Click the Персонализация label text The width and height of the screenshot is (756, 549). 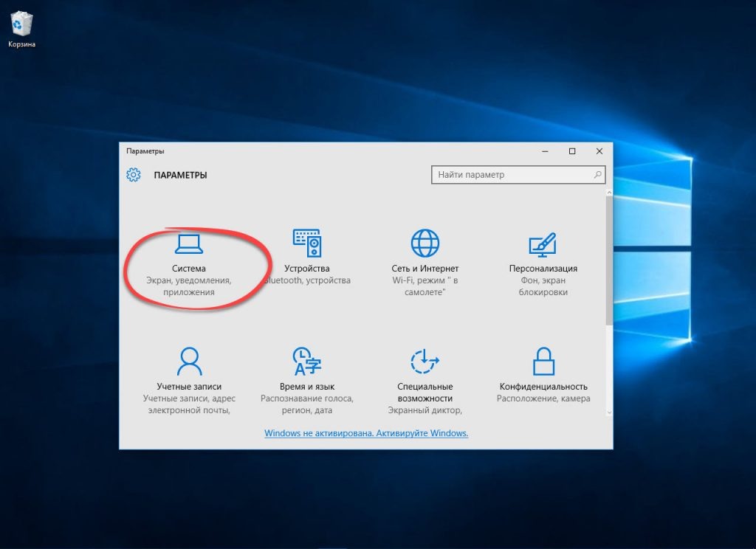[x=543, y=269]
